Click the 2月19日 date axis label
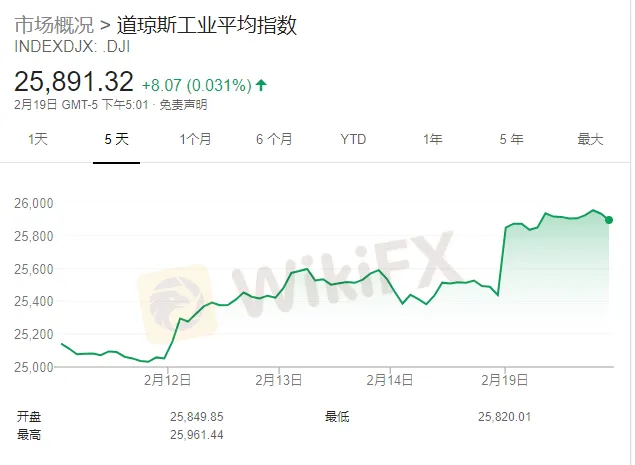 [506, 380]
